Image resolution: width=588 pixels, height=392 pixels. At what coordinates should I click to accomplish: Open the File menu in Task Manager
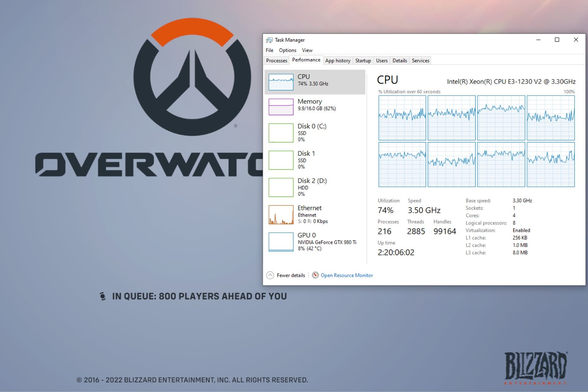point(269,50)
